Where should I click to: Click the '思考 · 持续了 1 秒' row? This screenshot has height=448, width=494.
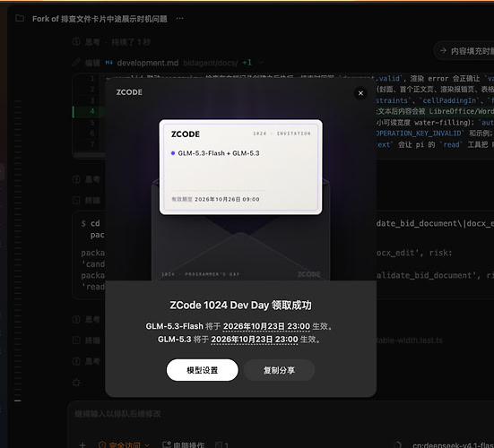click(111, 42)
